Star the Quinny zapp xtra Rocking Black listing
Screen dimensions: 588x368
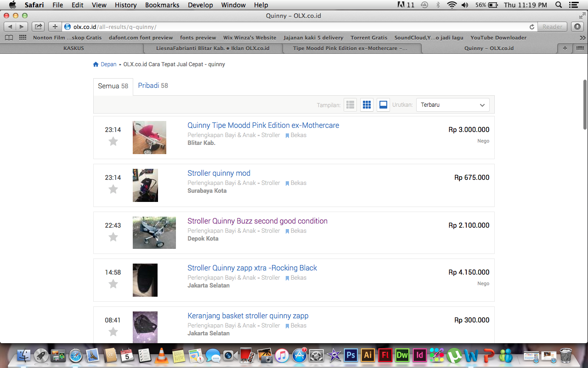(x=113, y=284)
